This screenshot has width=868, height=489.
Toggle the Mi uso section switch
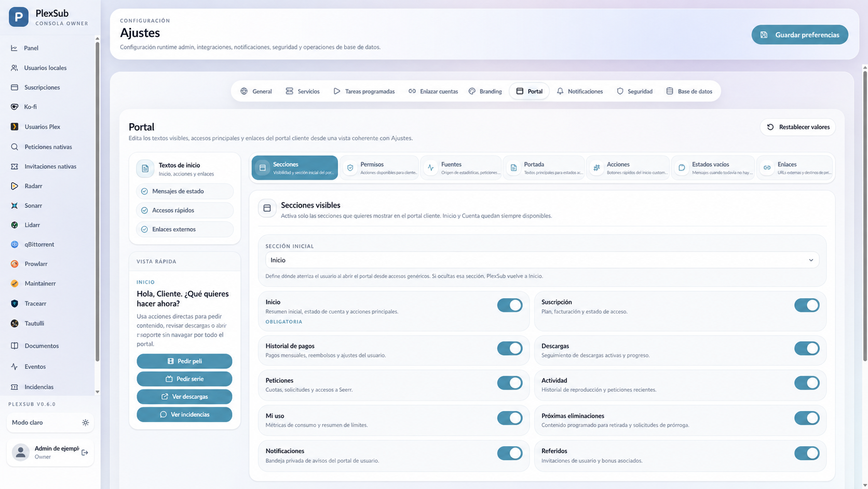pyautogui.click(x=510, y=418)
